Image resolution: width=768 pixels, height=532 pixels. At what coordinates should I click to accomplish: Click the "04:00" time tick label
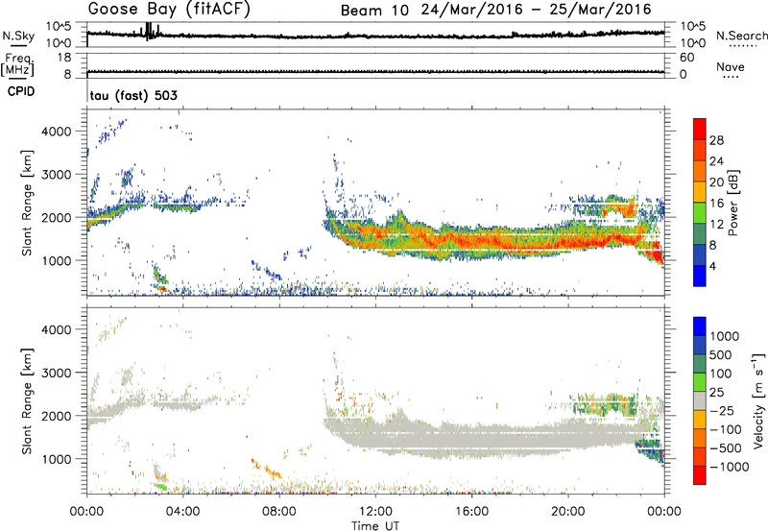(182, 512)
